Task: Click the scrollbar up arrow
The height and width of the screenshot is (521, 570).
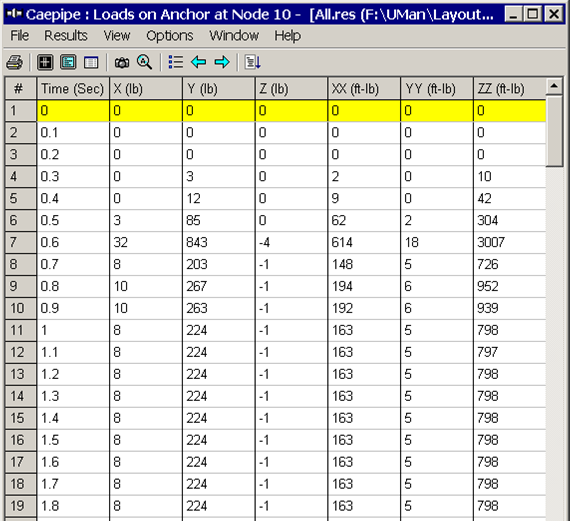Action: (x=554, y=86)
